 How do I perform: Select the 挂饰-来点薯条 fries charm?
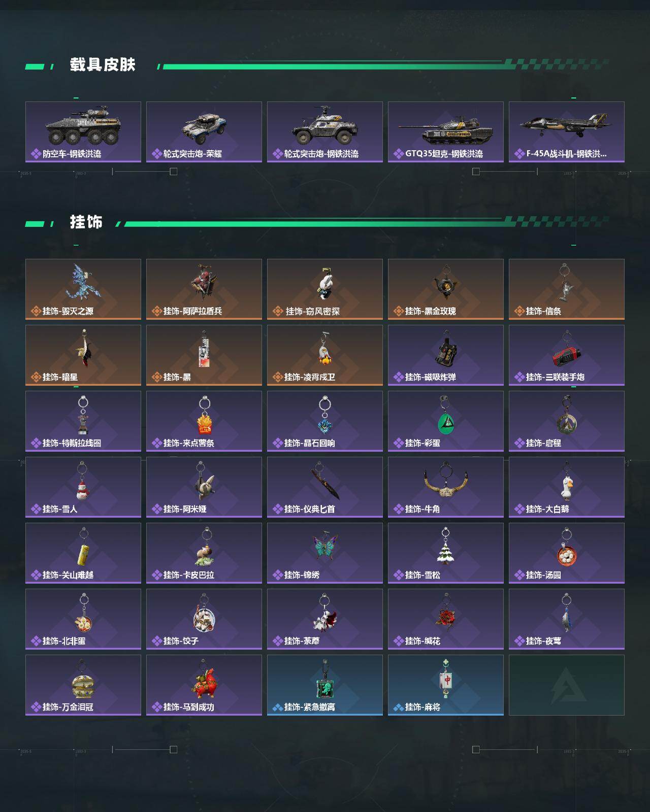204,421
